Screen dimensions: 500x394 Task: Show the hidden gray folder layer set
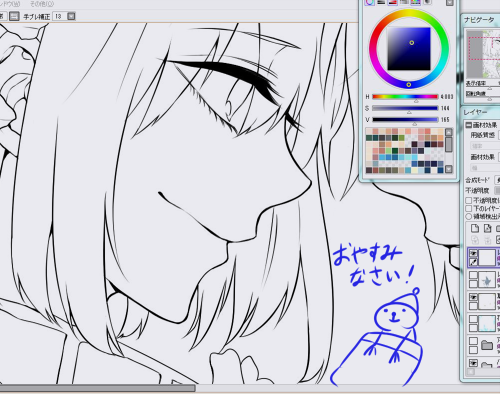tap(473, 341)
